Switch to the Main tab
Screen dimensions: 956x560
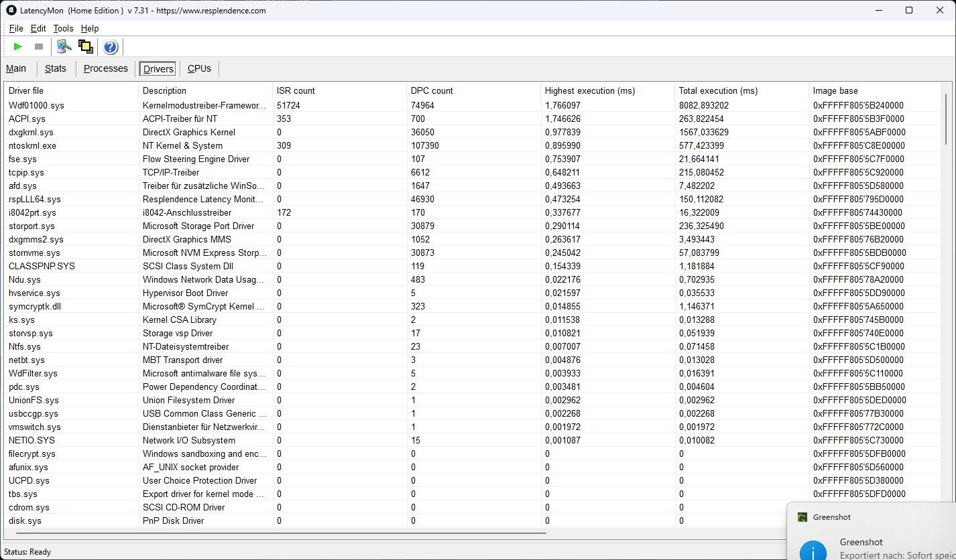point(16,68)
